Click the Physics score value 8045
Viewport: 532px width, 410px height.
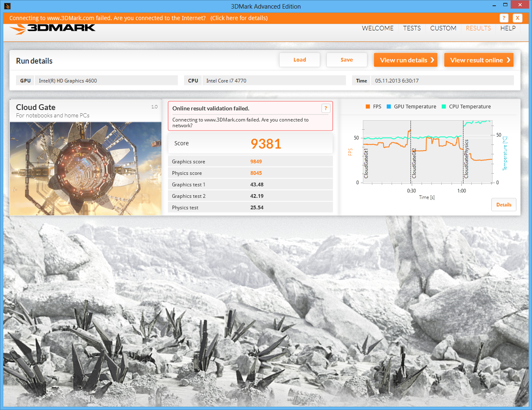pos(256,173)
